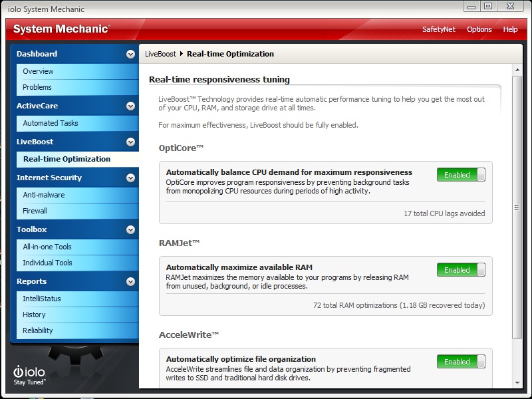Image resolution: width=532 pixels, height=399 pixels.
Task: Select Real-time Optimization in sidebar
Action: (x=78, y=159)
